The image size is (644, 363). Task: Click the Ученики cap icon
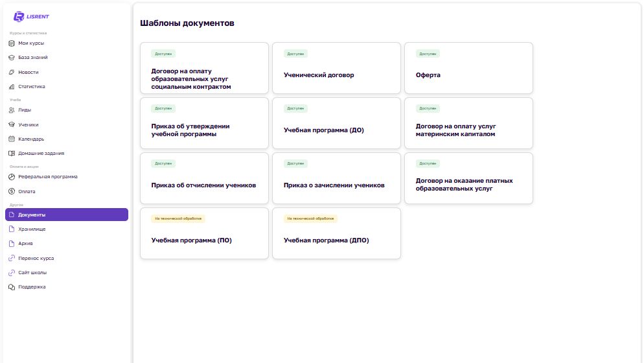click(x=12, y=124)
